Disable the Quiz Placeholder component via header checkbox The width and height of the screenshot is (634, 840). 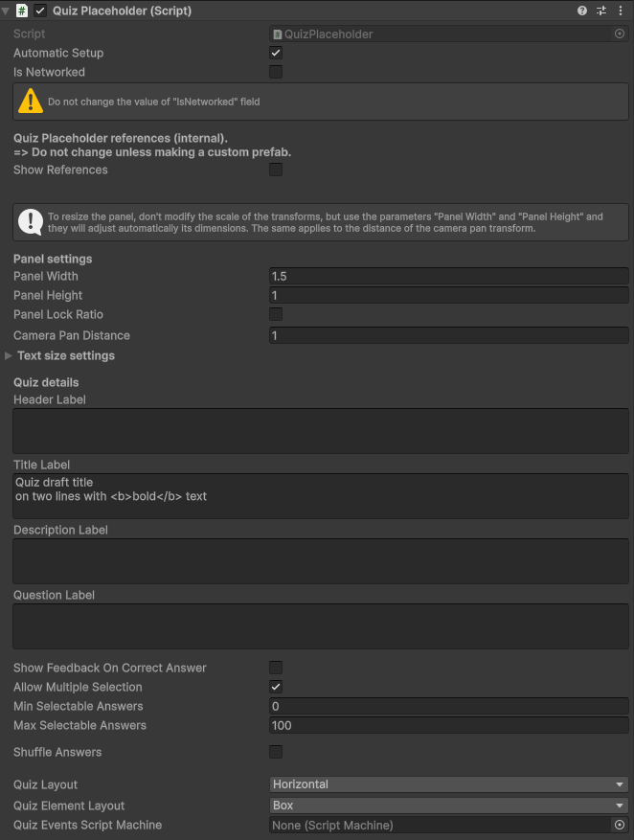[39, 11]
